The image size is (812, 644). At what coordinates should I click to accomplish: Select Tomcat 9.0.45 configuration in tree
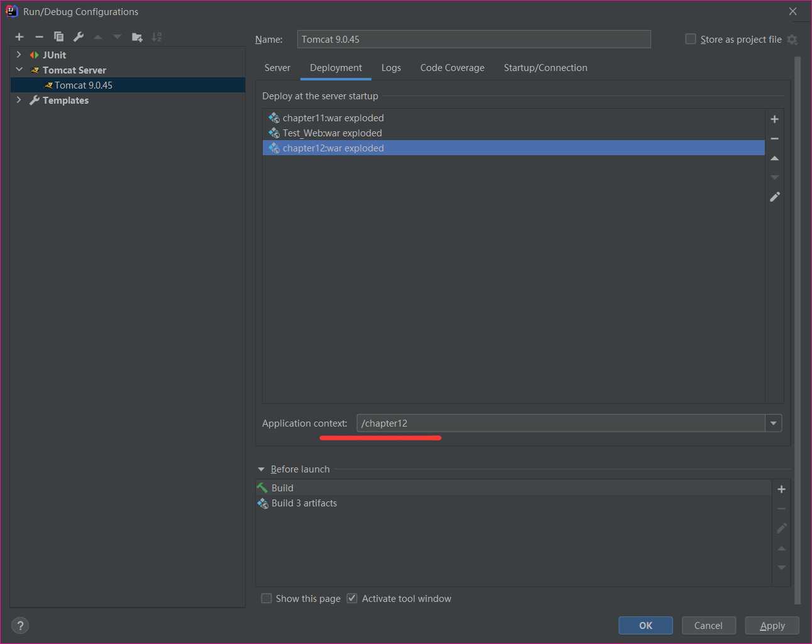tap(128, 85)
